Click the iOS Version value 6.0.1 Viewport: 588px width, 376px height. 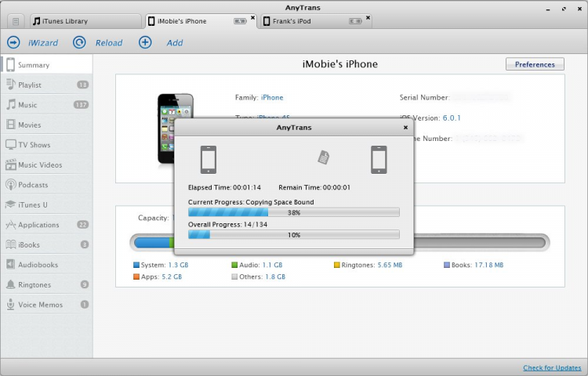tap(452, 118)
